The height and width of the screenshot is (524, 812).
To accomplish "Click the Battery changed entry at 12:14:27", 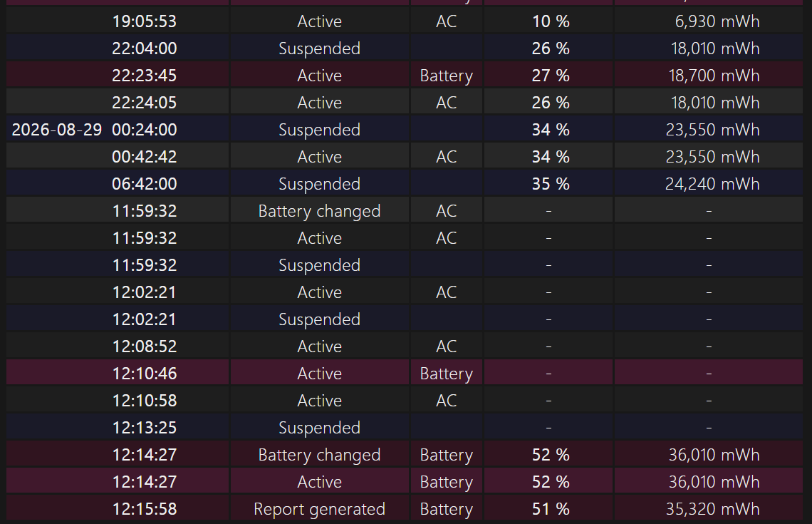I will pyautogui.click(x=320, y=455).
